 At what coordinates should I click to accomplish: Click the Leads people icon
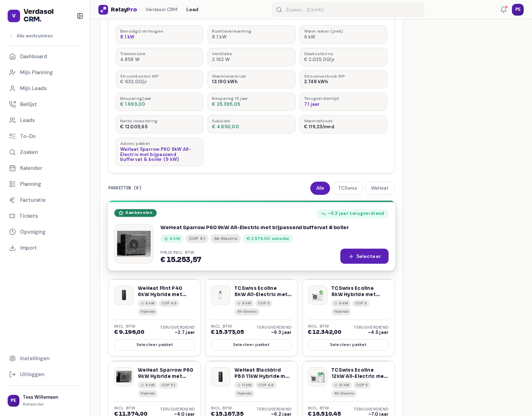point(12,120)
